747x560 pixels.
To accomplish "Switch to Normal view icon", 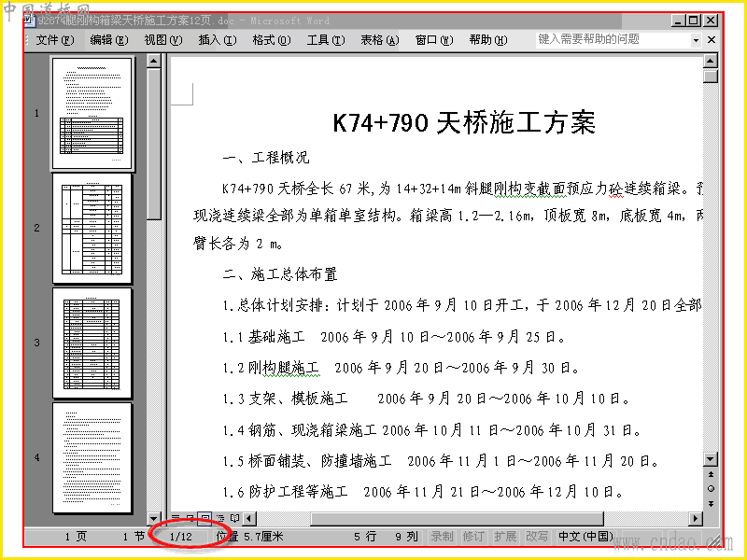I will pos(176,518).
